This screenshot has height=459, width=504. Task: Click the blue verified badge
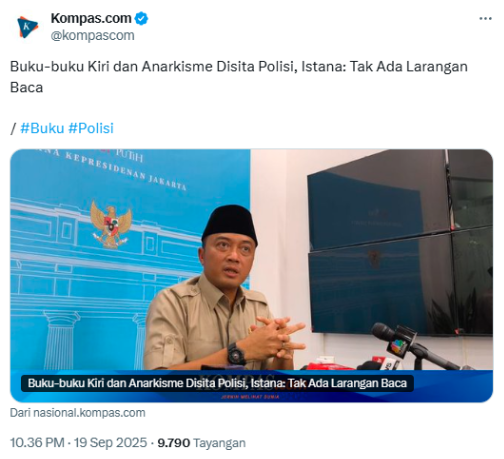[x=141, y=18]
